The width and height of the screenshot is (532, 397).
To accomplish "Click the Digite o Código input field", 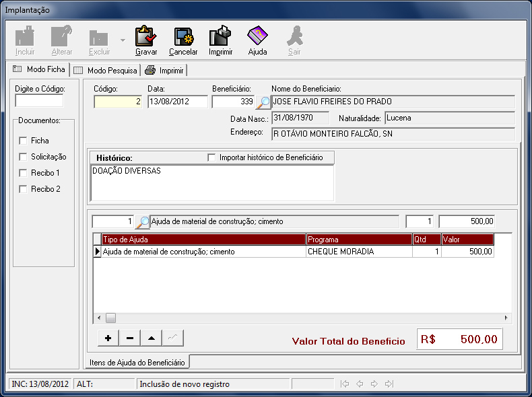I will [39, 101].
